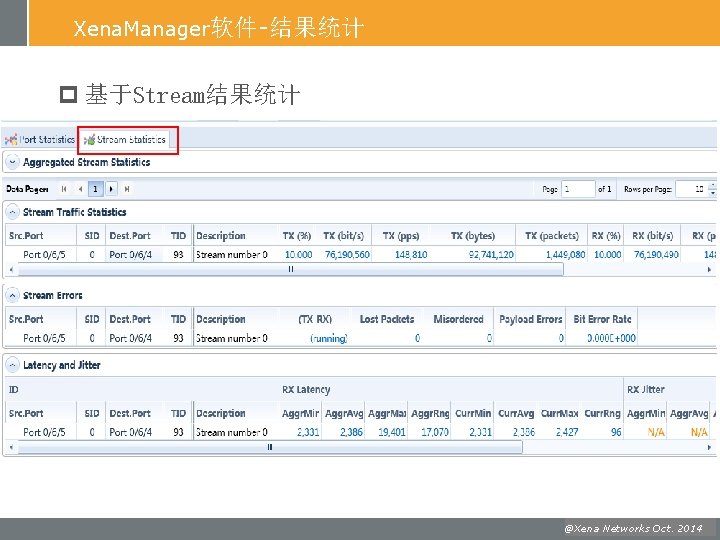The image size is (720, 540).
Task: Open the Stream Statistics tab
Action: coord(125,139)
